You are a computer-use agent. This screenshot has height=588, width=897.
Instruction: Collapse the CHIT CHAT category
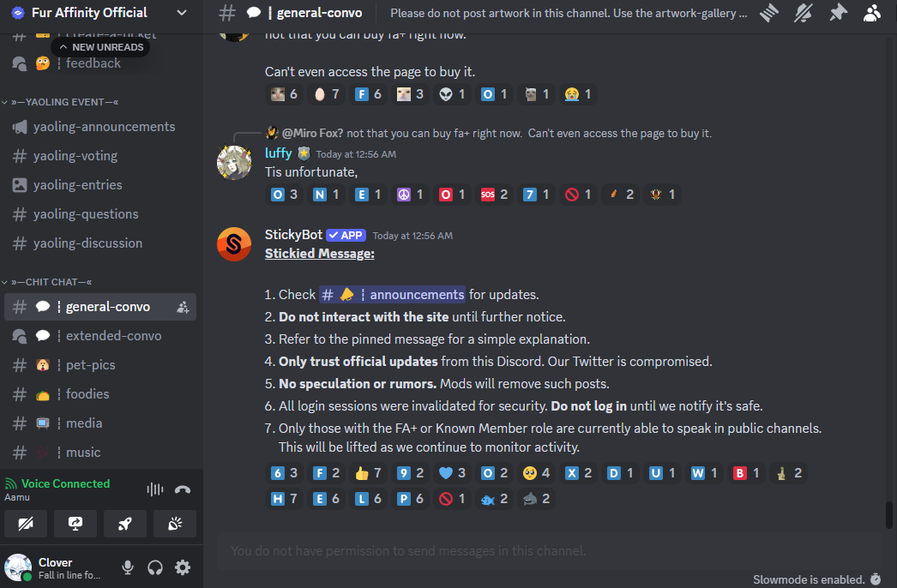point(47,282)
